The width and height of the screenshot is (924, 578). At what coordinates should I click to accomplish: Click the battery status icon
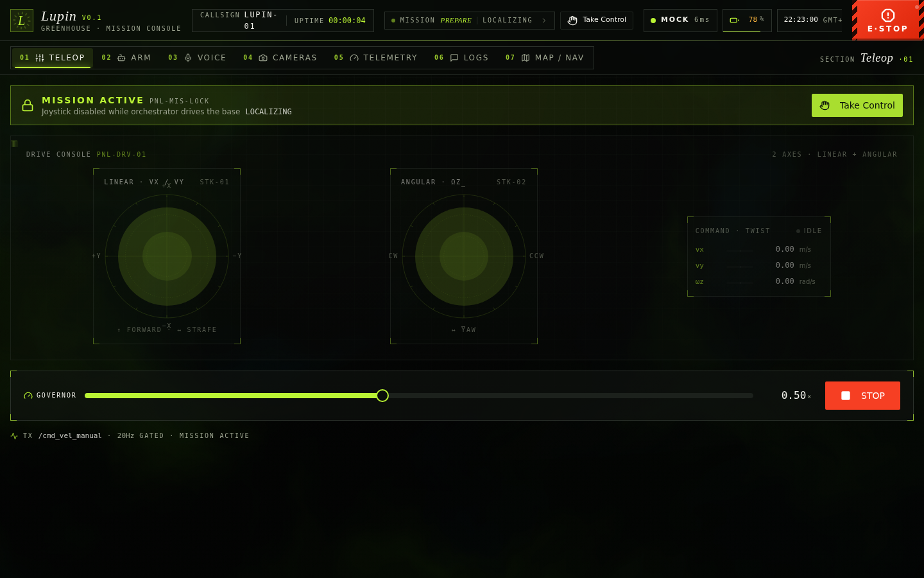coord(734,20)
